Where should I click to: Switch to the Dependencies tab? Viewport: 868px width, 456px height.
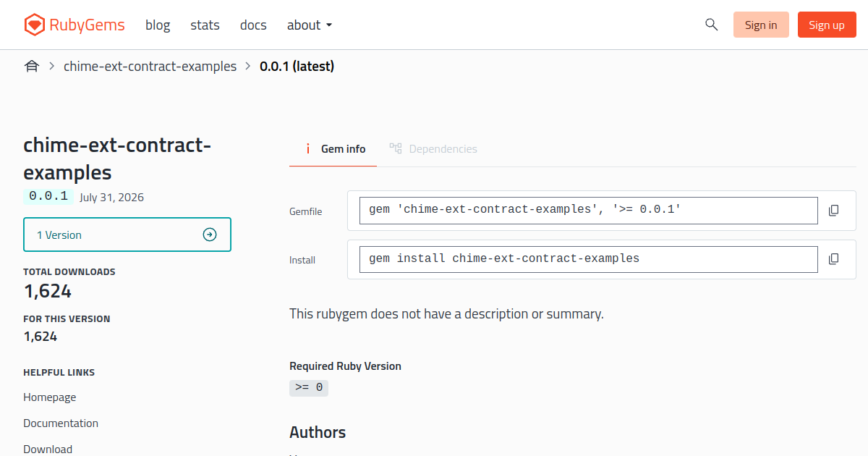click(x=433, y=149)
